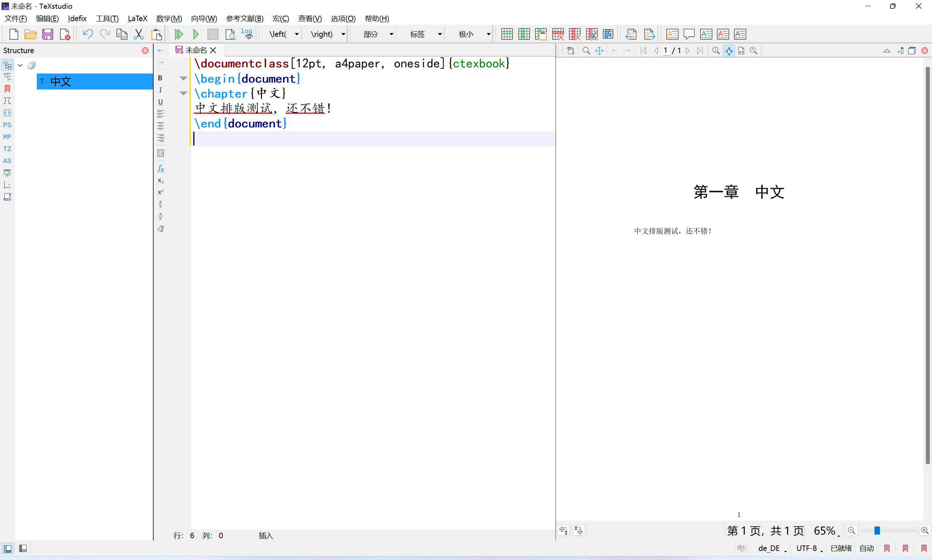
Task: Open the LaTeX menu
Action: [137, 19]
